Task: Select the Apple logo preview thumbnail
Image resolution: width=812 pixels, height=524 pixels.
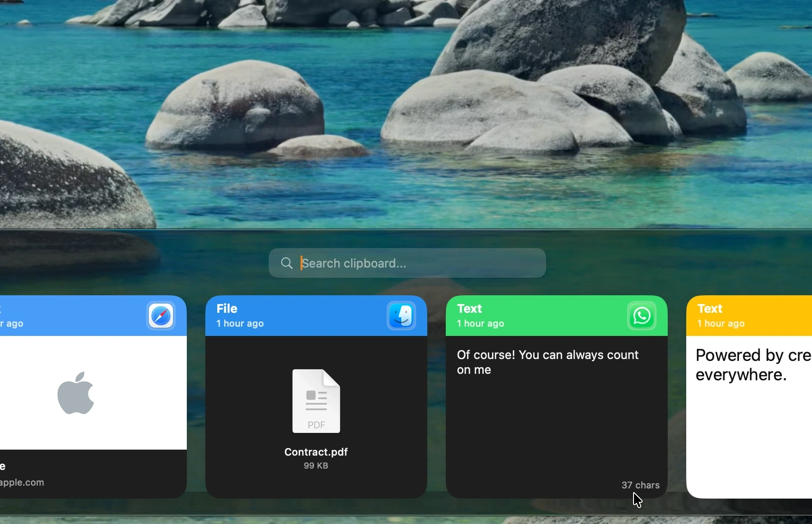Action: [76, 393]
